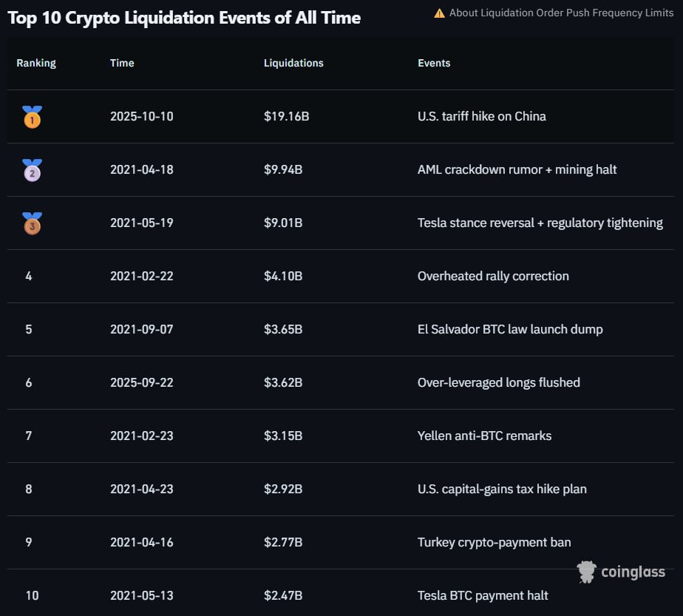Click the Coinglass mascot logo icon

tap(587, 572)
